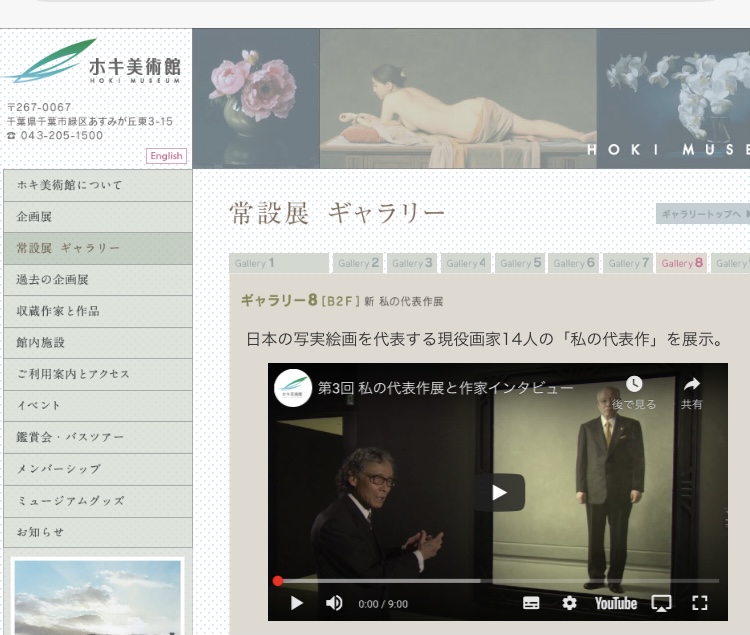
Task: Click the page title 常設展 ギャラリー
Action: tap(337, 213)
